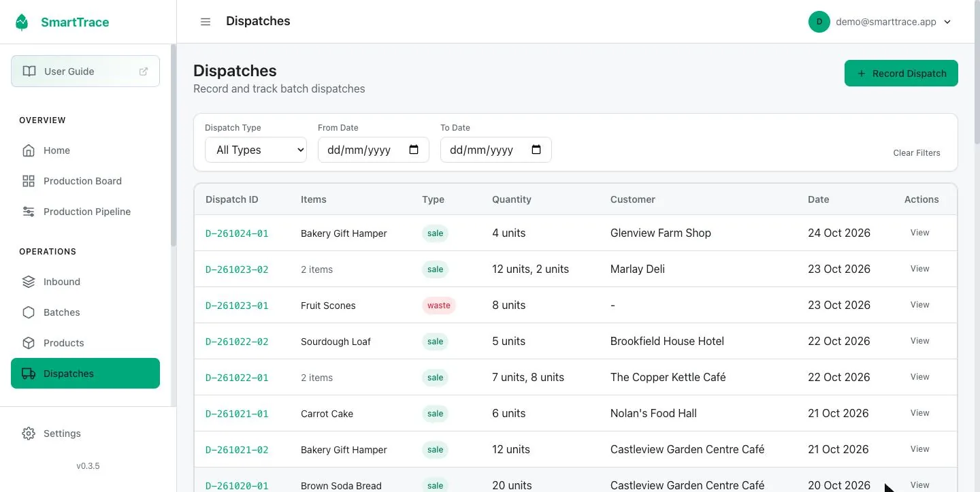The height and width of the screenshot is (492, 980).
Task: Go to Production Board page
Action: [x=85, y=181]
